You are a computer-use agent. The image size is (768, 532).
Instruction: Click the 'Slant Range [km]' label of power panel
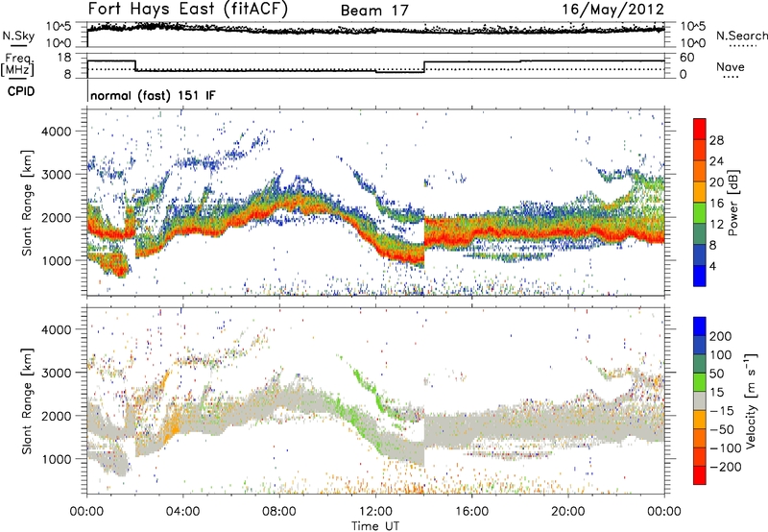coord(27,204)
